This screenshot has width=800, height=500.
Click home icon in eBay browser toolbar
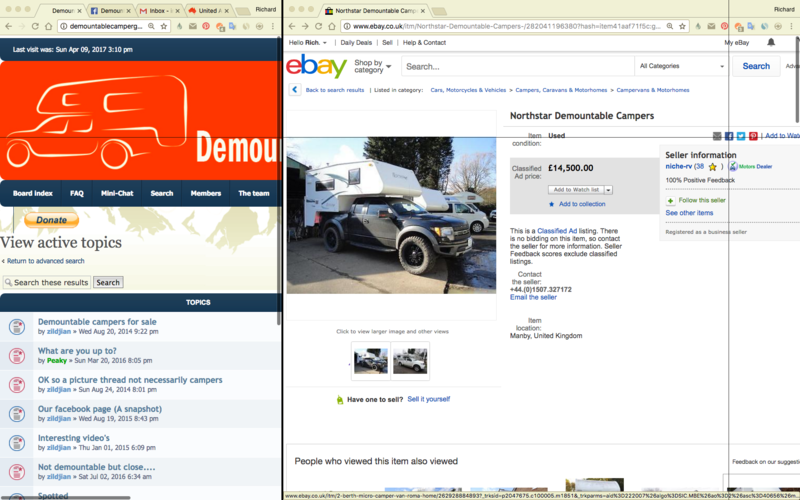(332, 26)
